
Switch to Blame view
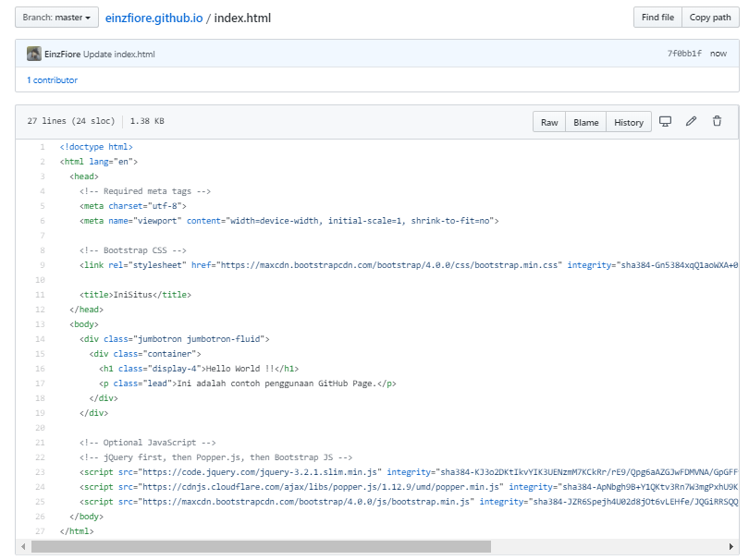[585, 122]
